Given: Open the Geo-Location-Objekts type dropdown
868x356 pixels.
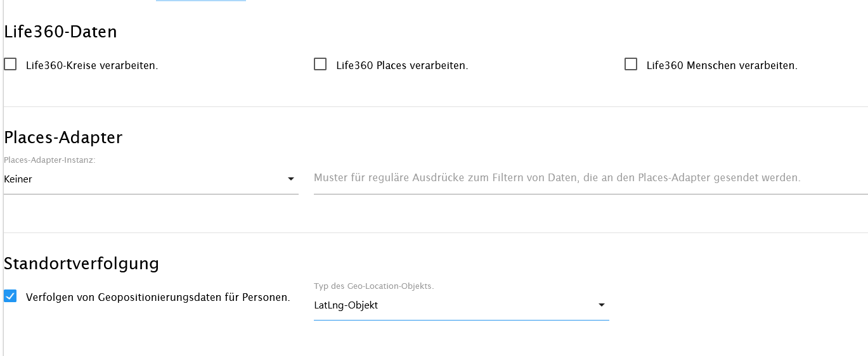Looking at the screenshot, I should 462,305.
